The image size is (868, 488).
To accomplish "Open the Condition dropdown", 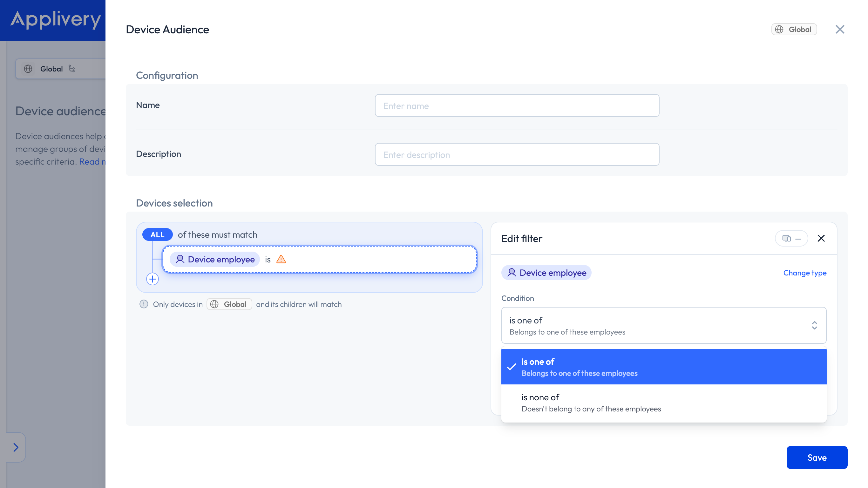I will [663, 325].
